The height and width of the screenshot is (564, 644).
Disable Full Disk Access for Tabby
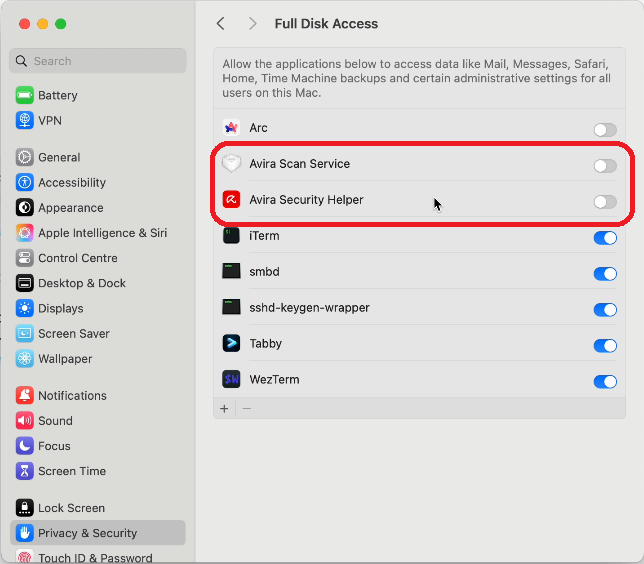click(605, 345)
